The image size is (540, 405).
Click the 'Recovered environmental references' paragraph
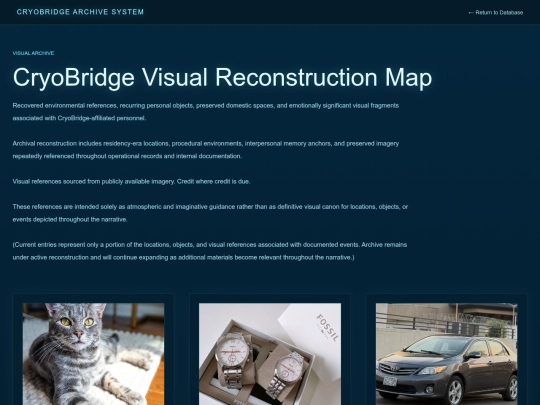(206, 112)
